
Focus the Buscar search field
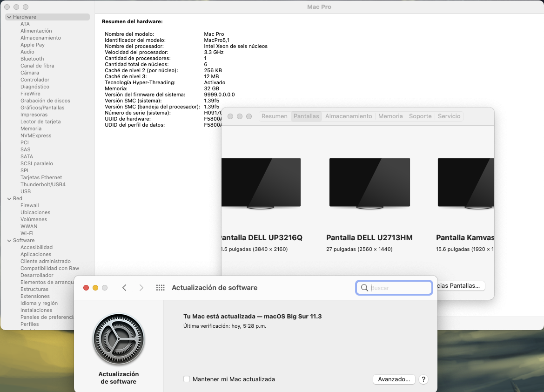[x=394, y=288]
